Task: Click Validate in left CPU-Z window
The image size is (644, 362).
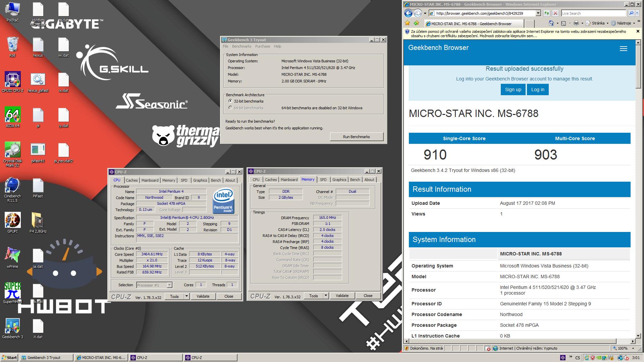Action: coord(203,296)
